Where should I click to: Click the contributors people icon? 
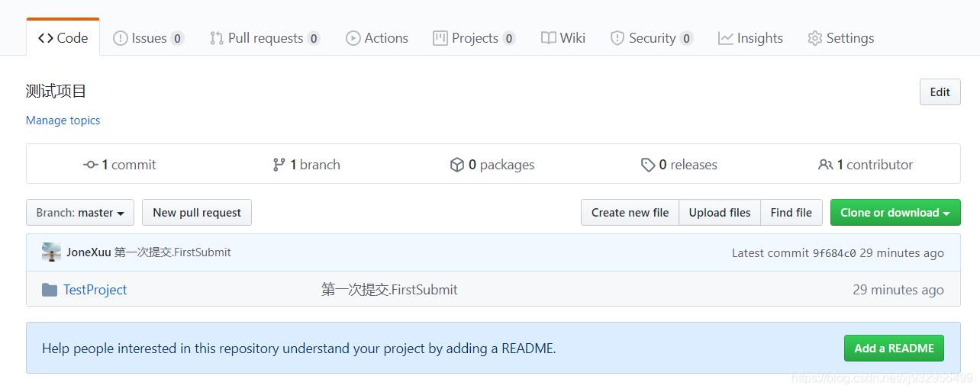826,165
